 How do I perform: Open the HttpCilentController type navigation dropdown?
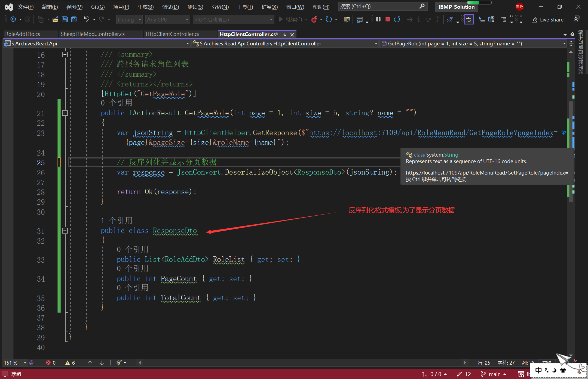pyautogui.click(x=285, y=44)
